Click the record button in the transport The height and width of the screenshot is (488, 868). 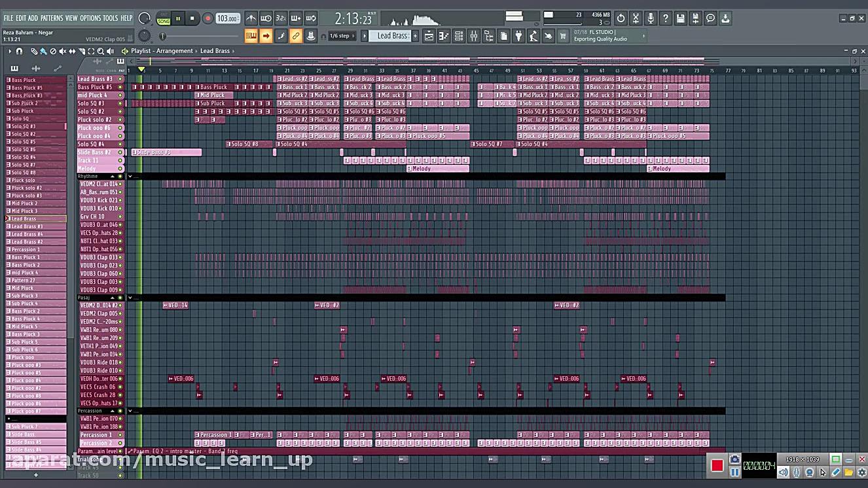(208, 18)
